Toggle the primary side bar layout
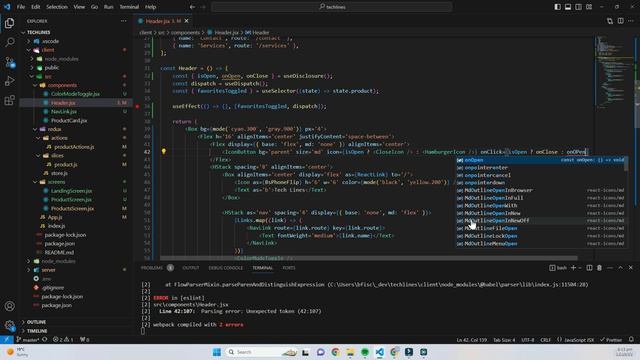The image size is (640, 360). [558, 7]
